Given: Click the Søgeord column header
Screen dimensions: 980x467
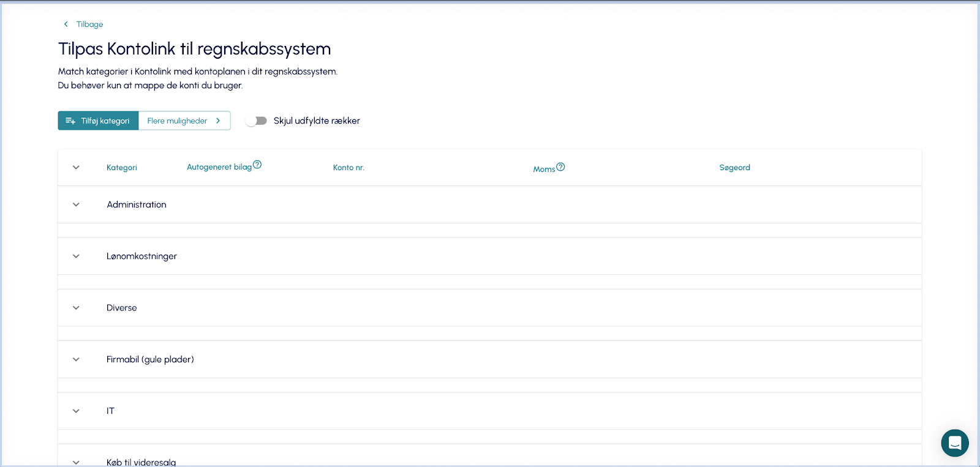Looking at the screenshot, I should [x=734, y=168].
